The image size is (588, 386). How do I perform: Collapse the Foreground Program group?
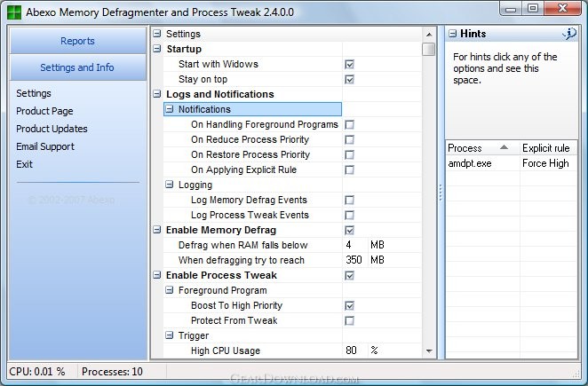[x=170, y=290]
